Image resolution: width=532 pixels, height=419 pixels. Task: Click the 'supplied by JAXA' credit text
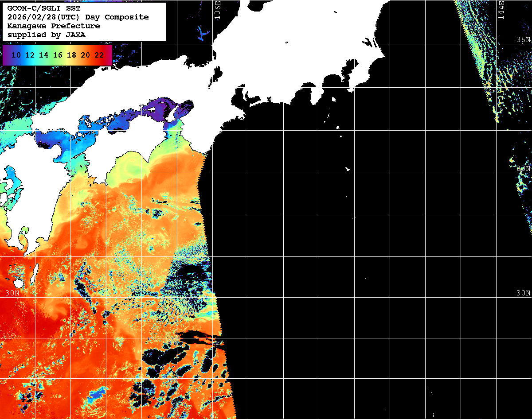46,35
